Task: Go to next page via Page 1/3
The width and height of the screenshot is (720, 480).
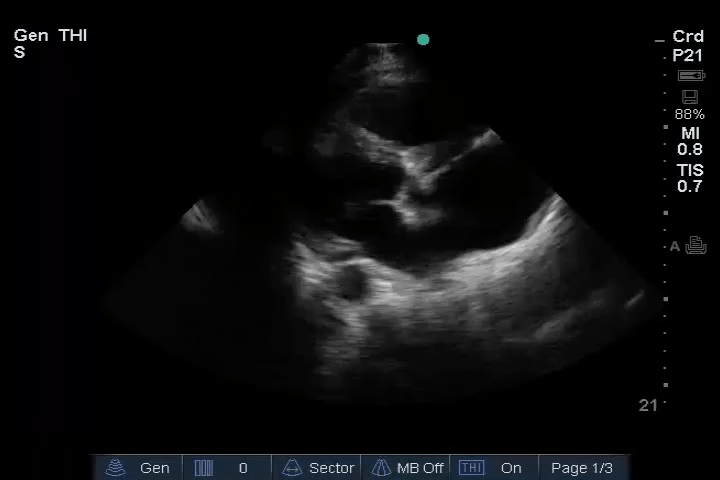Action: click(x=582, y=468)
